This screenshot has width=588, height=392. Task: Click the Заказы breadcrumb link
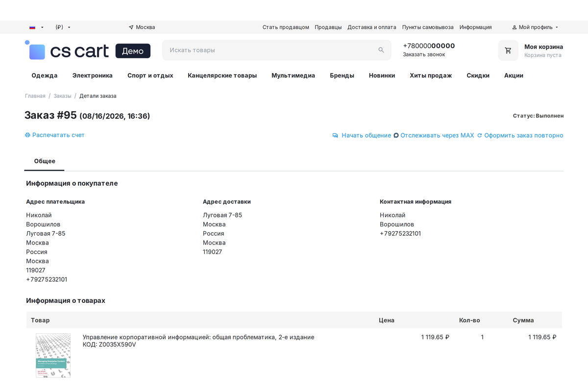[63, 96]
